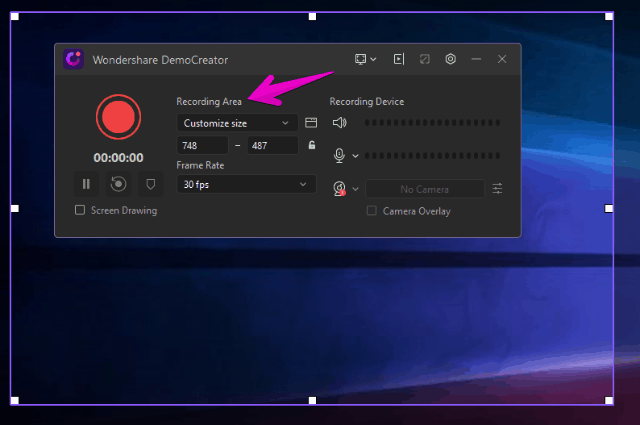
Task: Click the pause recording button
Action: tap(86, 184)
